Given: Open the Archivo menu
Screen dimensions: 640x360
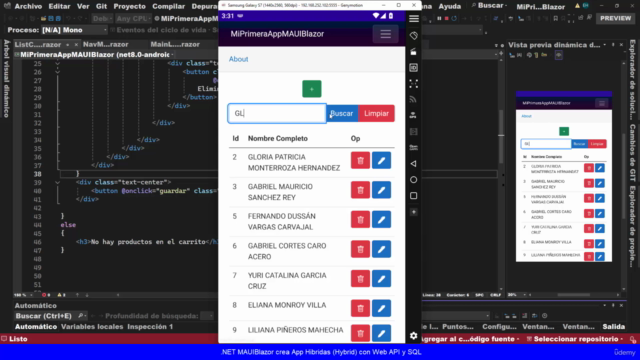Looking at the screenshot, I should point(28,6).
